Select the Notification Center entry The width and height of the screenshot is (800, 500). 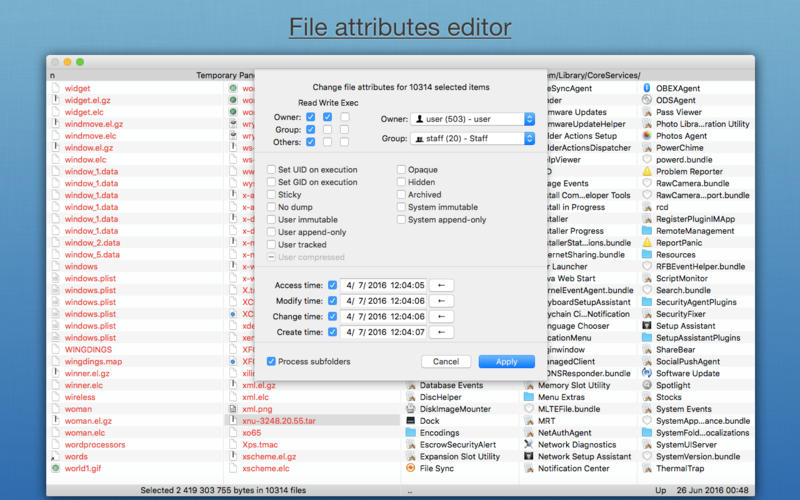coord(573,468)
